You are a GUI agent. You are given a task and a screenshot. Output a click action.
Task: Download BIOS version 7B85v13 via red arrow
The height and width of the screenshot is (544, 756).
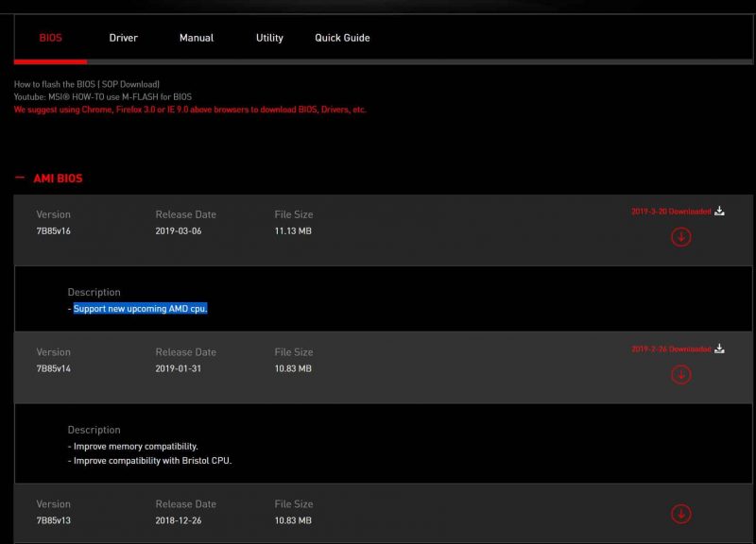(x=680, y=514)
